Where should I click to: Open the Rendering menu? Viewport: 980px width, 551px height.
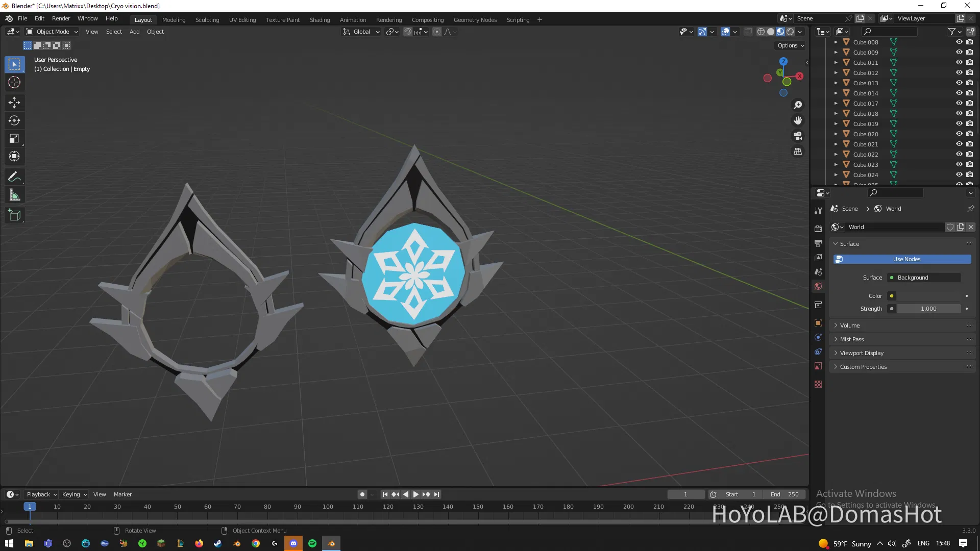[389, 19]
